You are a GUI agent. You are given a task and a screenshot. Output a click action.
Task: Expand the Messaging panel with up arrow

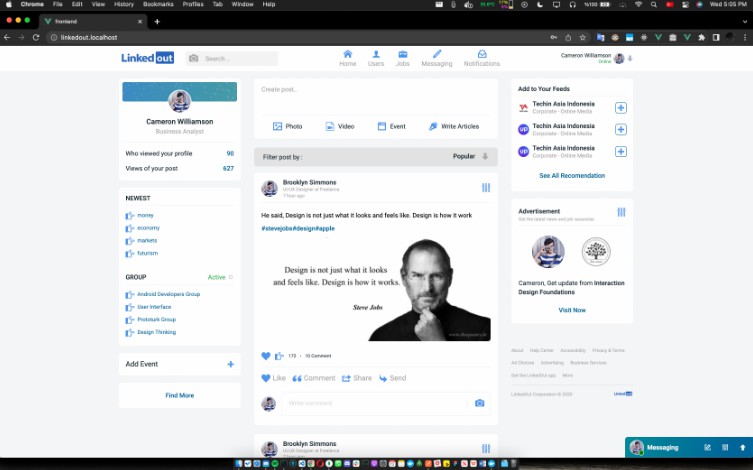coord(742,447)
